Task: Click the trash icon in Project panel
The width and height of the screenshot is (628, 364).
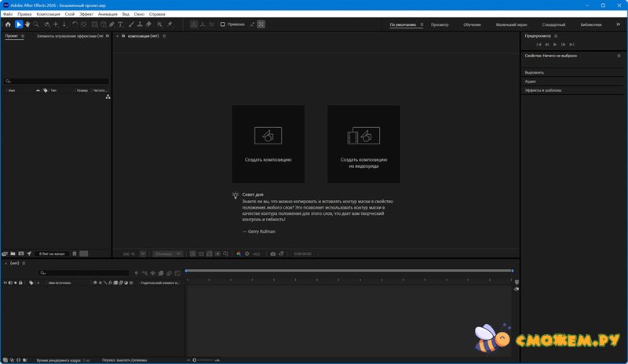Action: pos(75,253)
